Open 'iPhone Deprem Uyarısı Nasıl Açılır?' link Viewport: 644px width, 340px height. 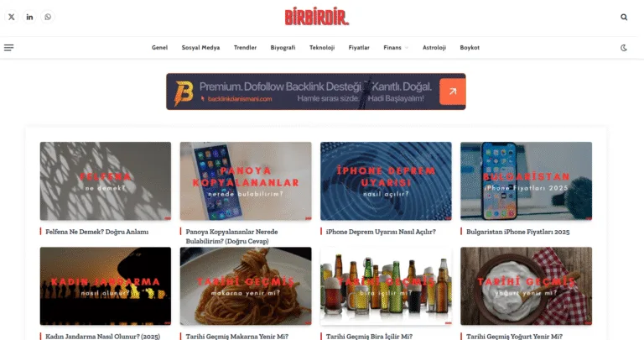click(381, 232)
